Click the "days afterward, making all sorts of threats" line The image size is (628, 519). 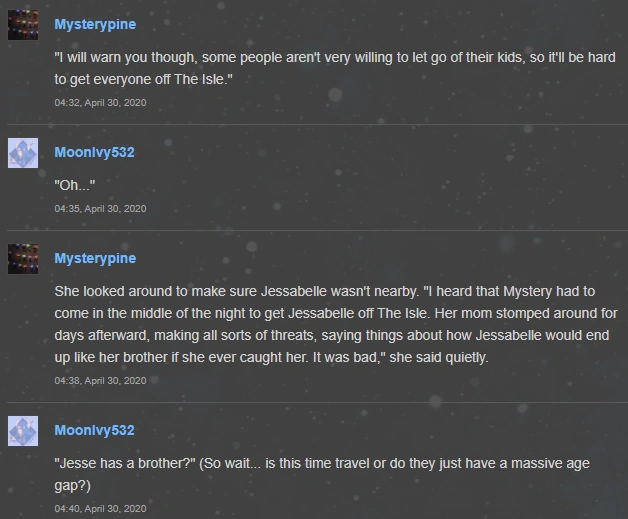click(x=200, y=336)
